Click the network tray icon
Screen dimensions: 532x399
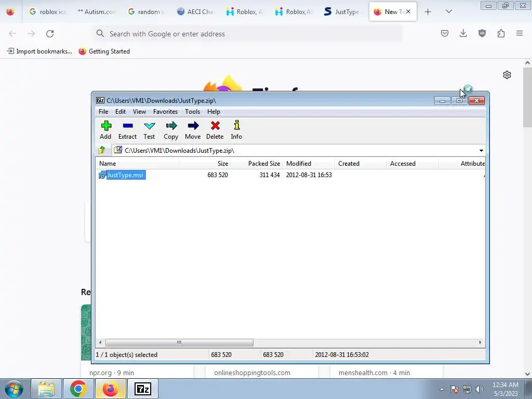(467, 389)
